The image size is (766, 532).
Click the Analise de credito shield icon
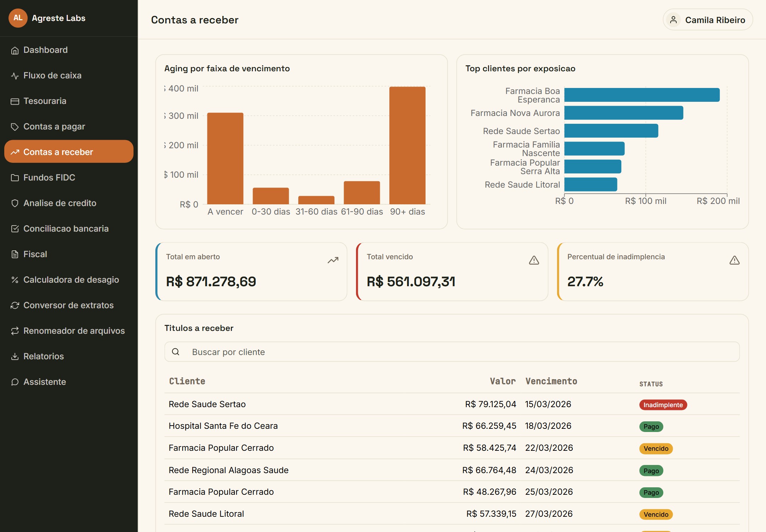click(x=15, y=203)
